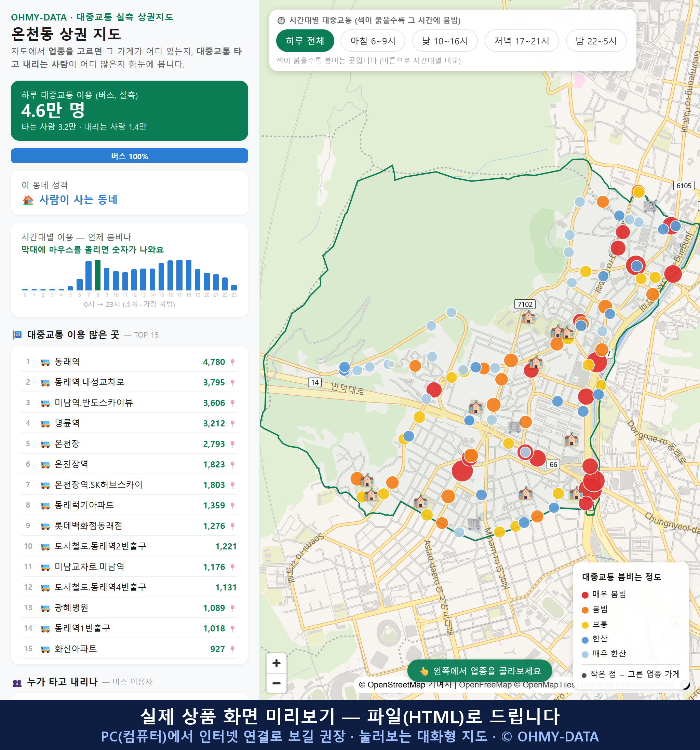Click the yellow 보통 legend dot
Viewport: 700px width, 750px height.
(x=585, y=625)
